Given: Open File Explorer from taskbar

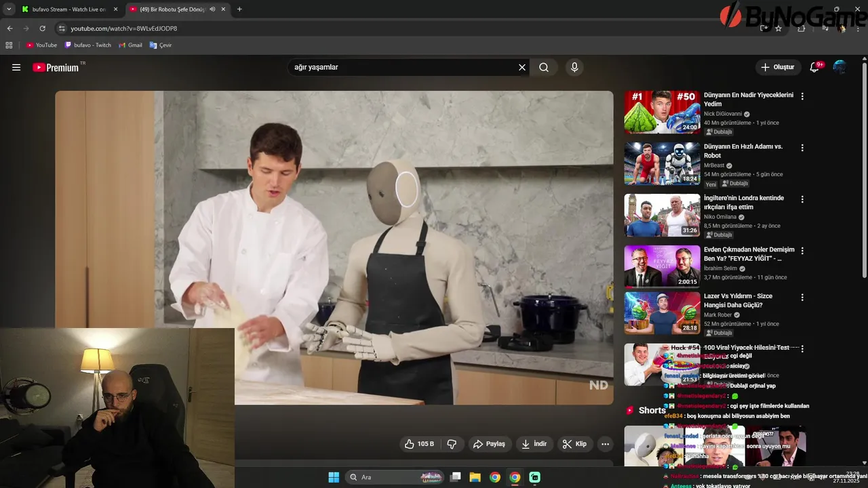Looking at the screenshot, I should coord(475,477).
